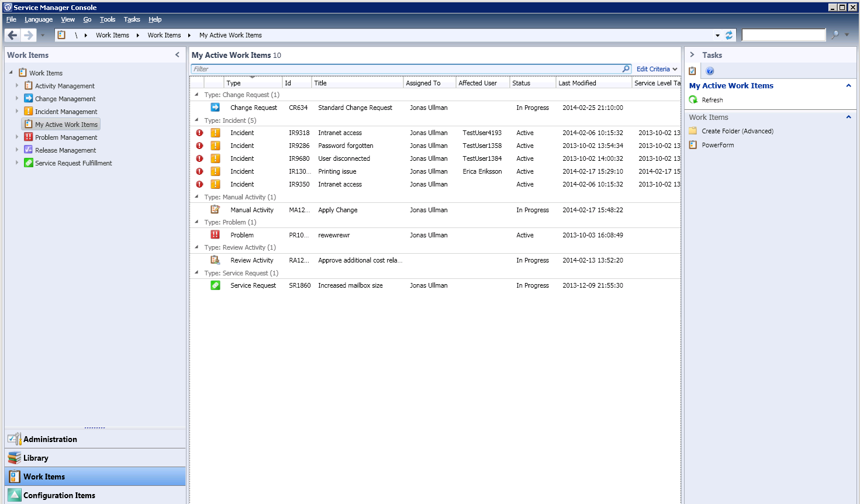Viewport: 860px width, 504px height.
Task: Sort by the Assigned To column header
Action: [430, 83]
